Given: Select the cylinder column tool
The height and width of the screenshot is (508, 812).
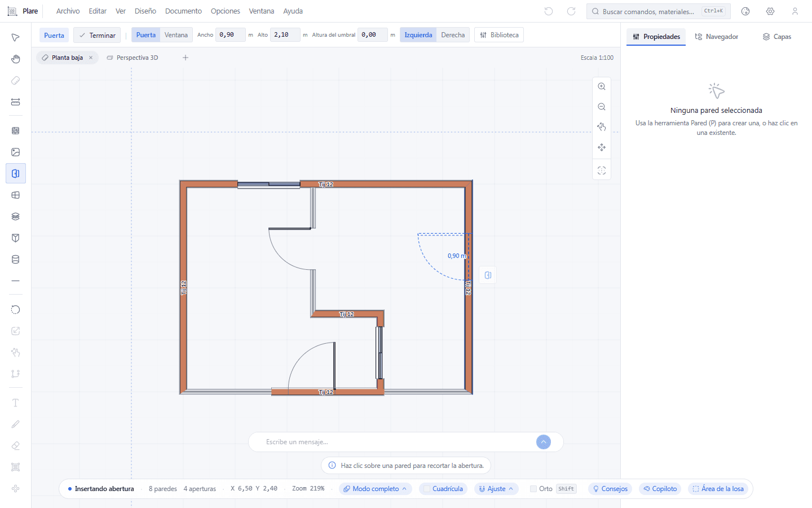Looking at the screenshot, I should coord(16,259).
